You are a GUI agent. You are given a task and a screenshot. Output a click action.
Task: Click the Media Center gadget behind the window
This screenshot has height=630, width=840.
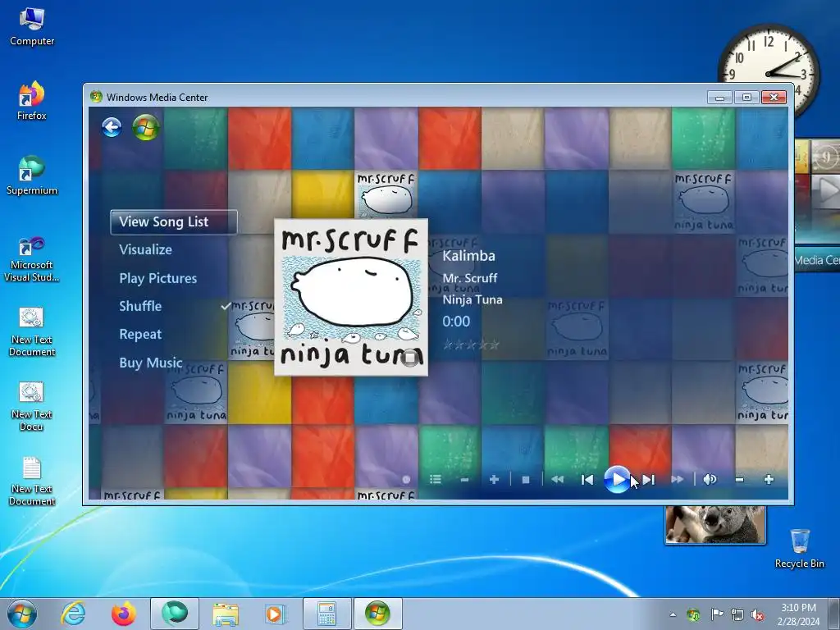tap(817, 204)
